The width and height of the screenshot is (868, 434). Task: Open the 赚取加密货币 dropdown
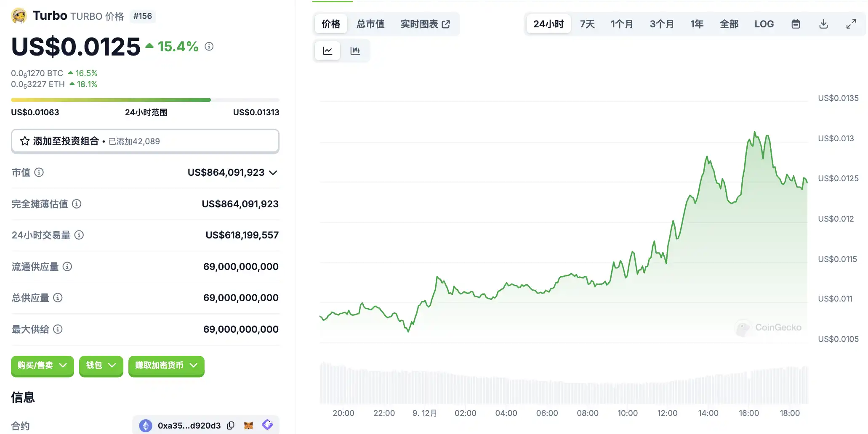click(166, 365)
